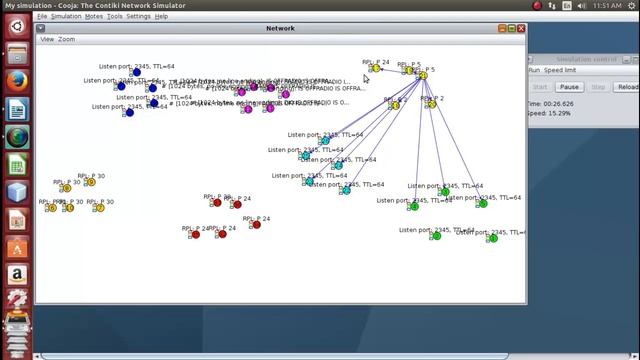This screenshot has width=640, height=360.
Task: Open LibreOffice Writer from the launcher
Action: point(17,109)
